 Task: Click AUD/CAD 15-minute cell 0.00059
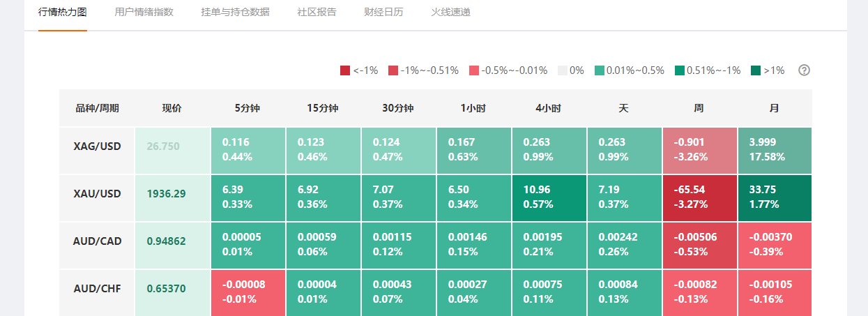pyautogui.click(x=323, y=246)
